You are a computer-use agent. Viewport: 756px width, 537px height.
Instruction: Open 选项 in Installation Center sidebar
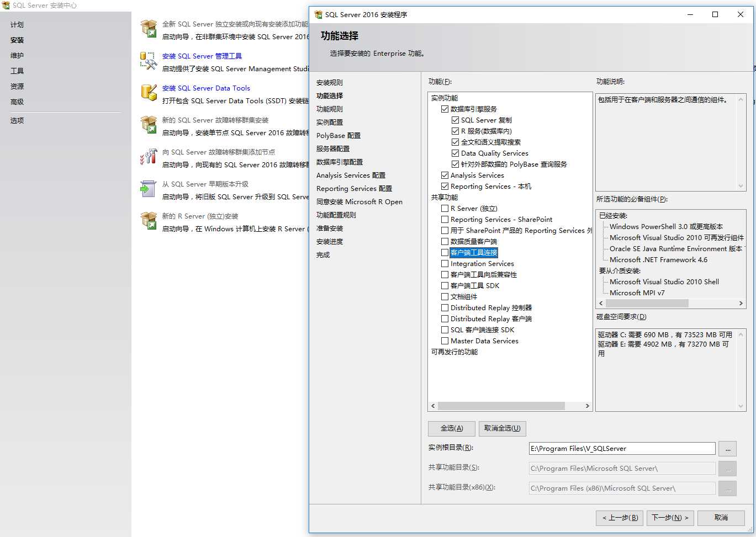(x=17, y=120)
